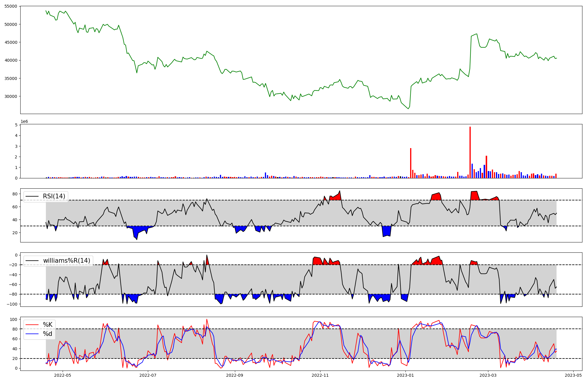
Task: Click the 45000 price axis label
Action: click(x=11, y=42)
